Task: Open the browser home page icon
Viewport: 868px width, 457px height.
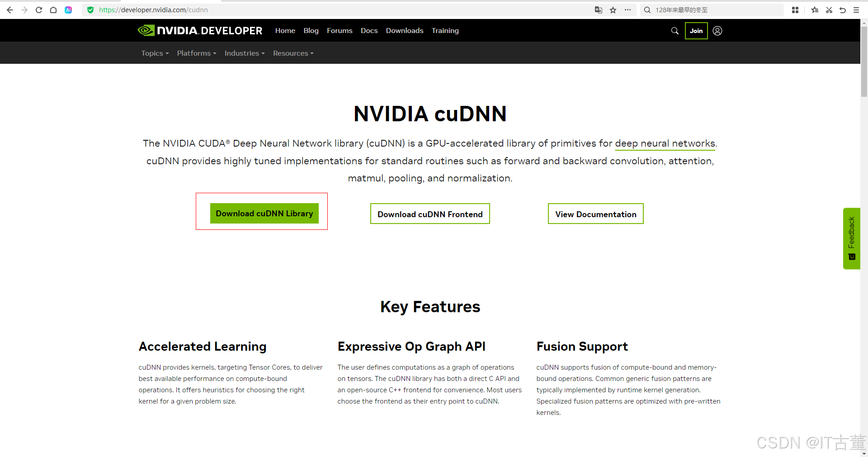Action: point(53,10)
